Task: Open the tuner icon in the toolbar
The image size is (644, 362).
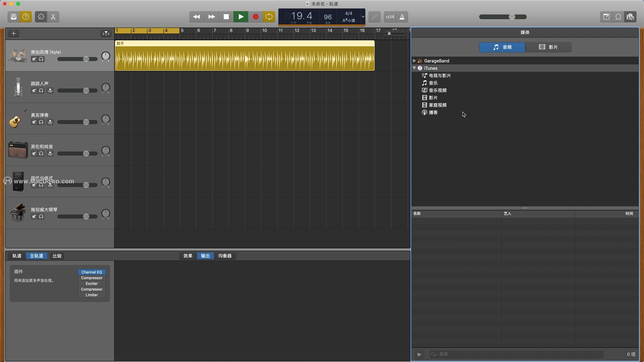Action: (x=41, y=17)
